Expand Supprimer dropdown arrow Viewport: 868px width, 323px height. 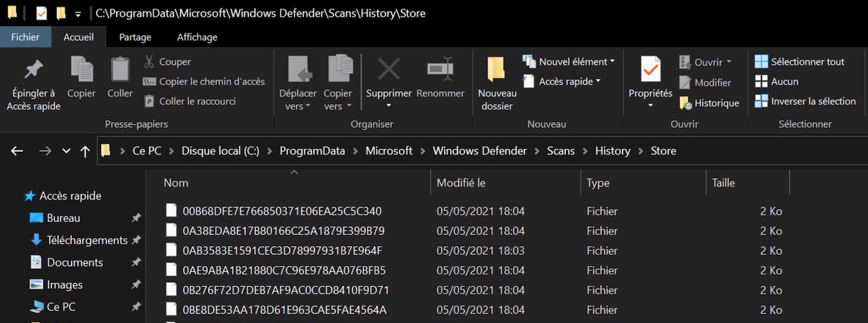[389, 105]
